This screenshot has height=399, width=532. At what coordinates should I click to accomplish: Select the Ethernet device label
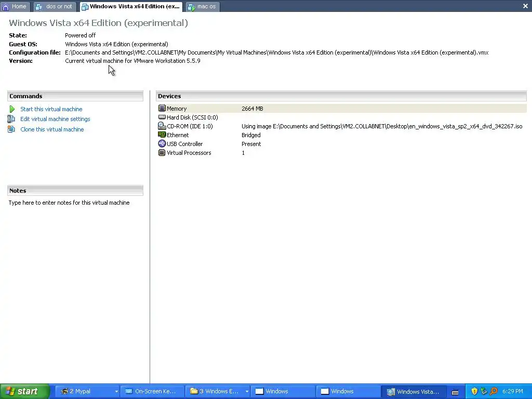[178, 135]
